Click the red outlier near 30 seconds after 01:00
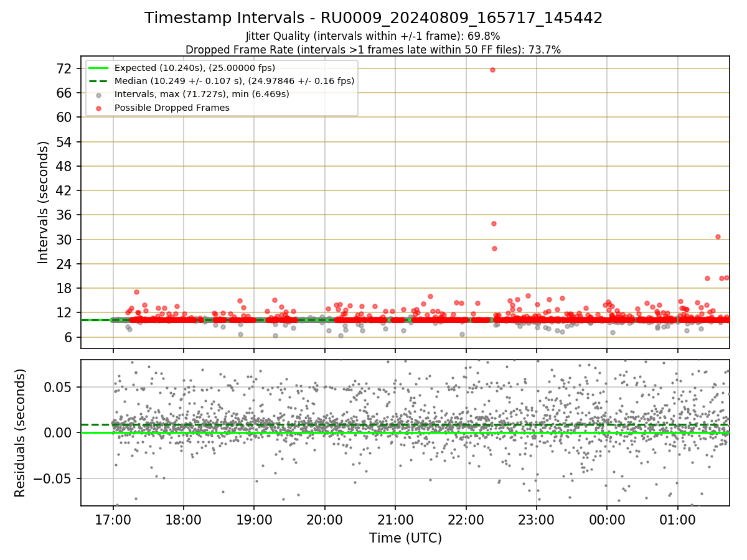Image resolution: width=747 pixels, height=560 pixels. pos(718,236)
